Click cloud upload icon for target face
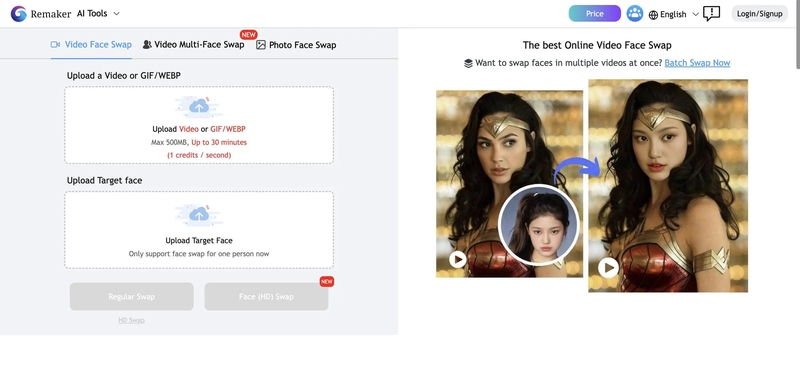This screenshot has width=800, height=373. point(199,215)
